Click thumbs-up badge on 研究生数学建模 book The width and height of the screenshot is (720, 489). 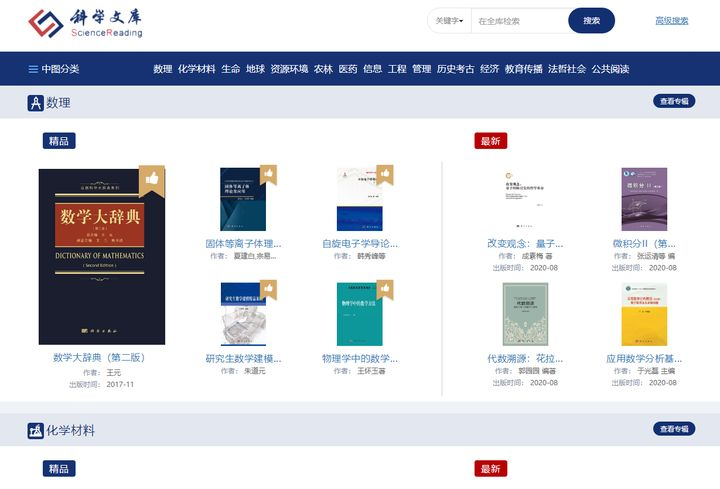[x=268, y=289]
